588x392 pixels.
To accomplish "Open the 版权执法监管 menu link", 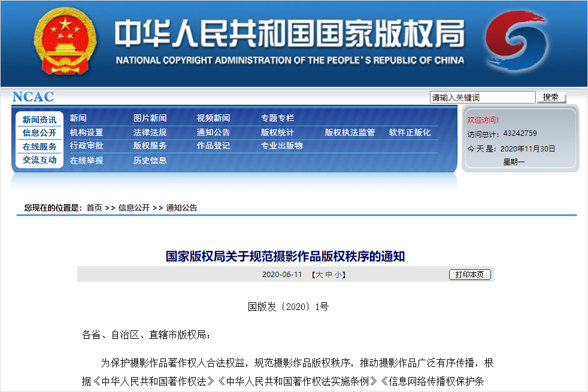I will 350,132.
